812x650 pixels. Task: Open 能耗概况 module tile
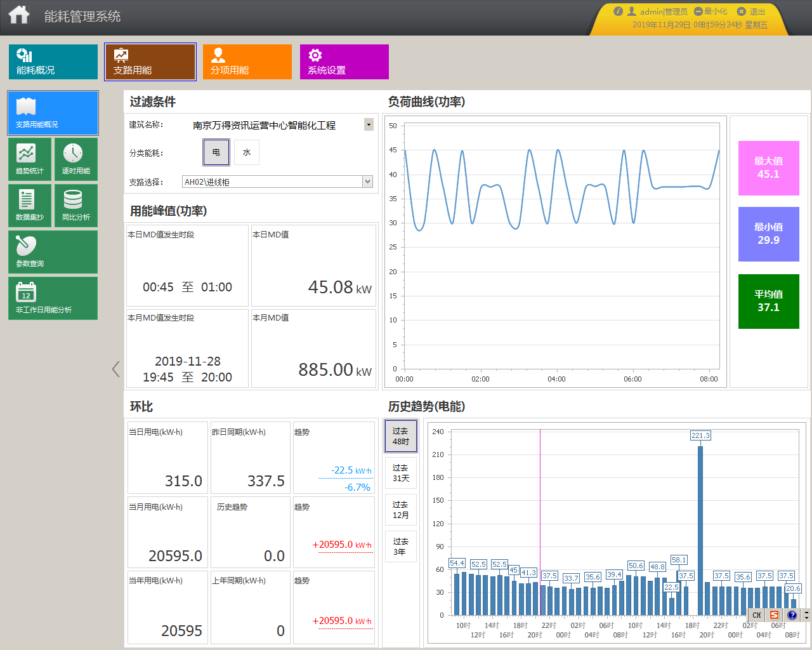pos(53,62)
